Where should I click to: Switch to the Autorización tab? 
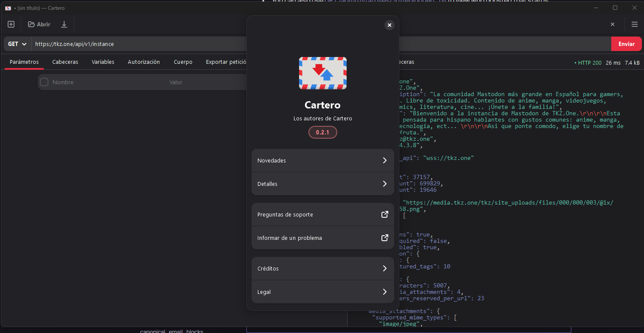pos(144,62)
